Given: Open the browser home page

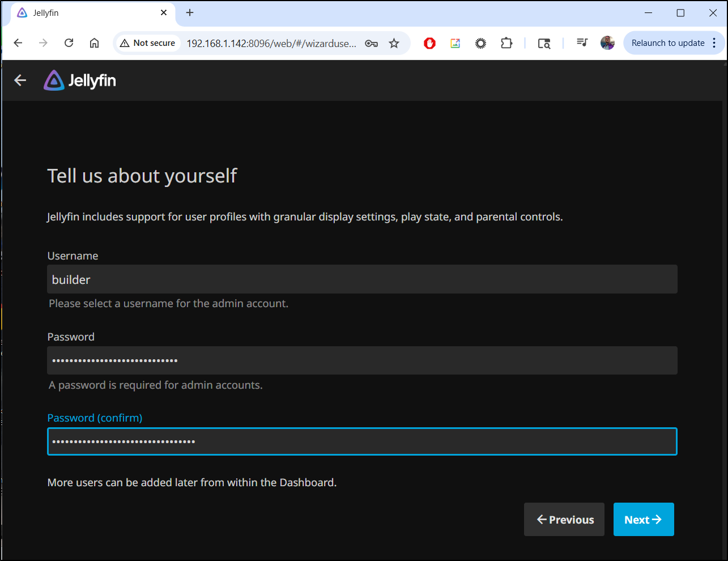Looking at the screenshot, I should (94, 43).
